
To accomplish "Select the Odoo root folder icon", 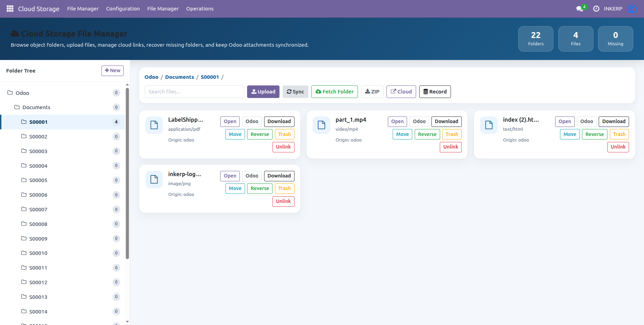I will [x=10, y=93].
